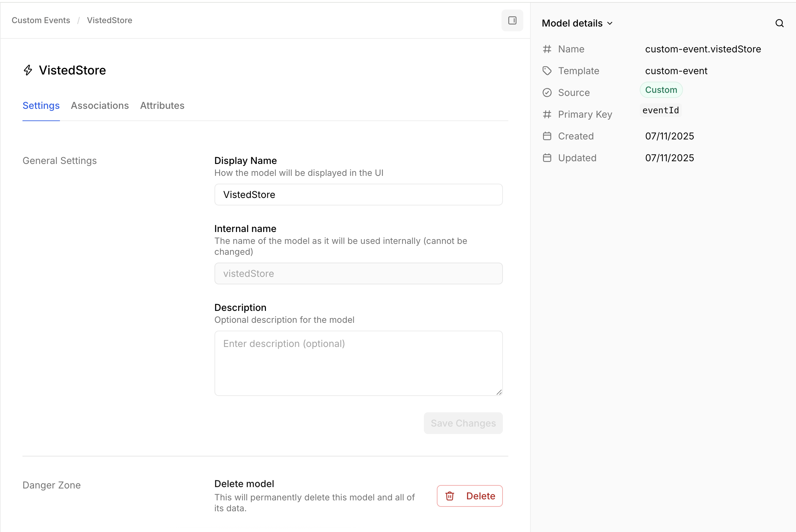Screen dimensions: 796x532
Task: Click the description text area
Action: (358, 363)
